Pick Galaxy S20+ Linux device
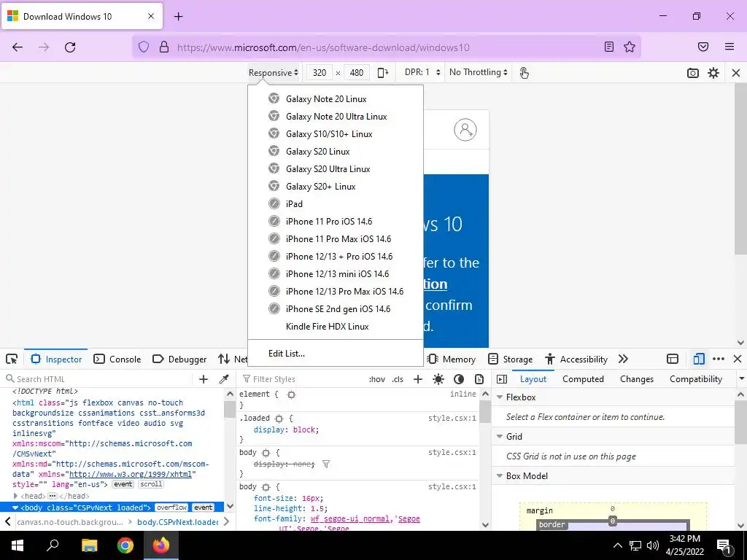Image resolution: width=747 pixels, height=560 pixels. click(336, 187)
